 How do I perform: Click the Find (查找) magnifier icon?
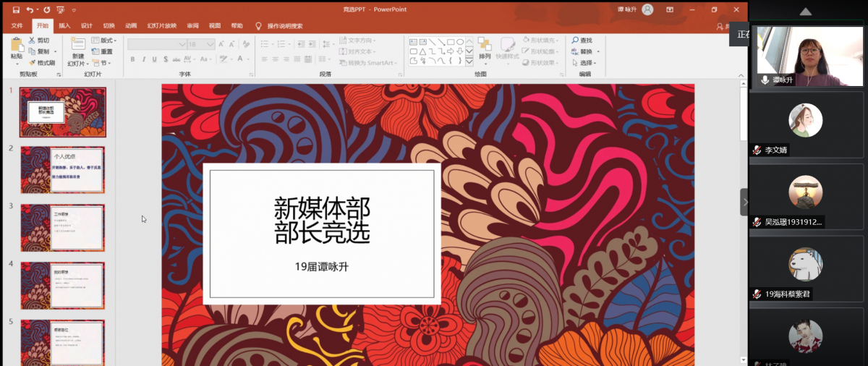575,41
